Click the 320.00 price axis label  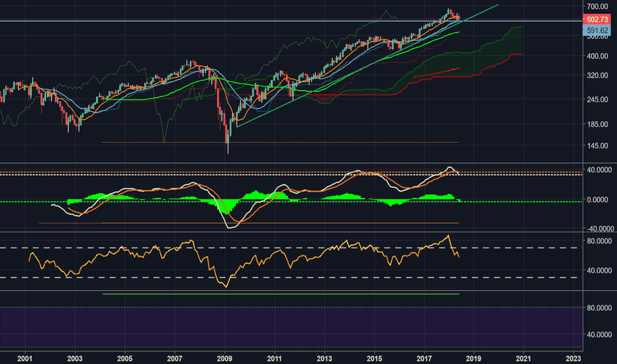coord(597,75)
